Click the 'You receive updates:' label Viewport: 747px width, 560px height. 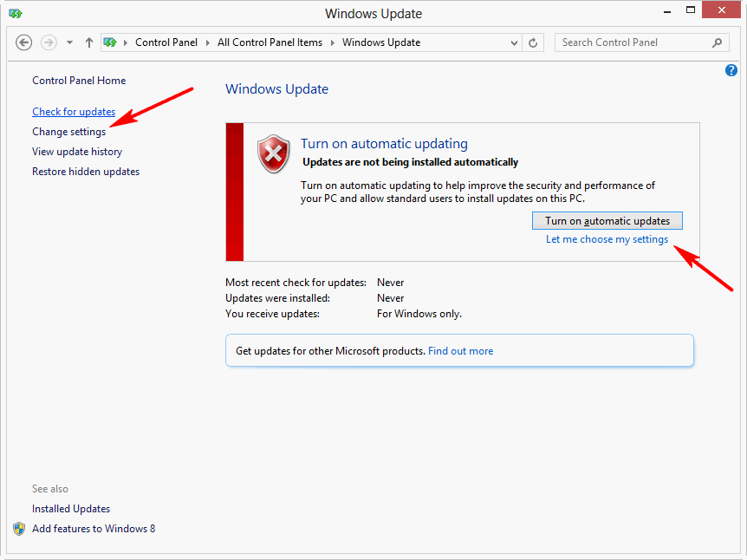pyautogui.click(x=272, y=314)
